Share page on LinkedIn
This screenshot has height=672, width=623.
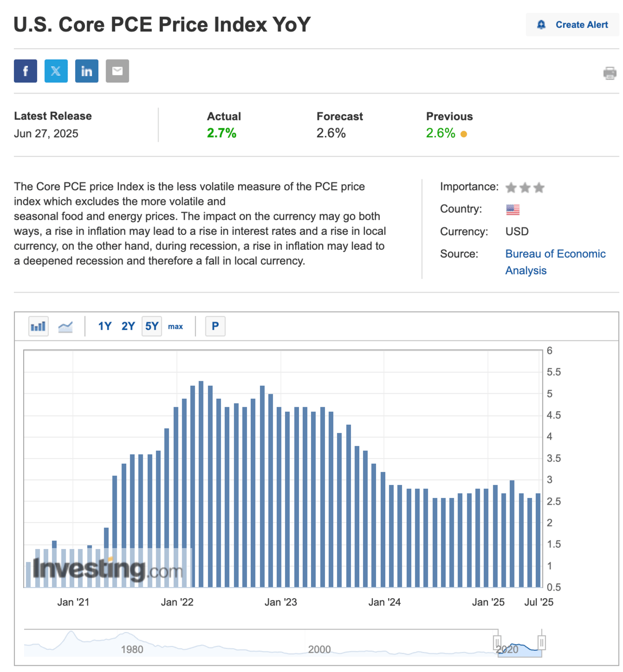[87, 71]
